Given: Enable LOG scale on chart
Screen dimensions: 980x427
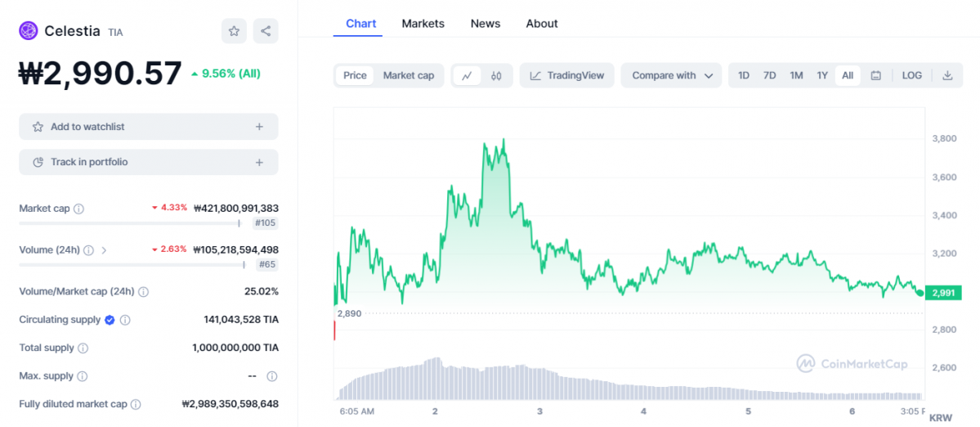Looking at the screenshot, I should click(x=911, y=75).
